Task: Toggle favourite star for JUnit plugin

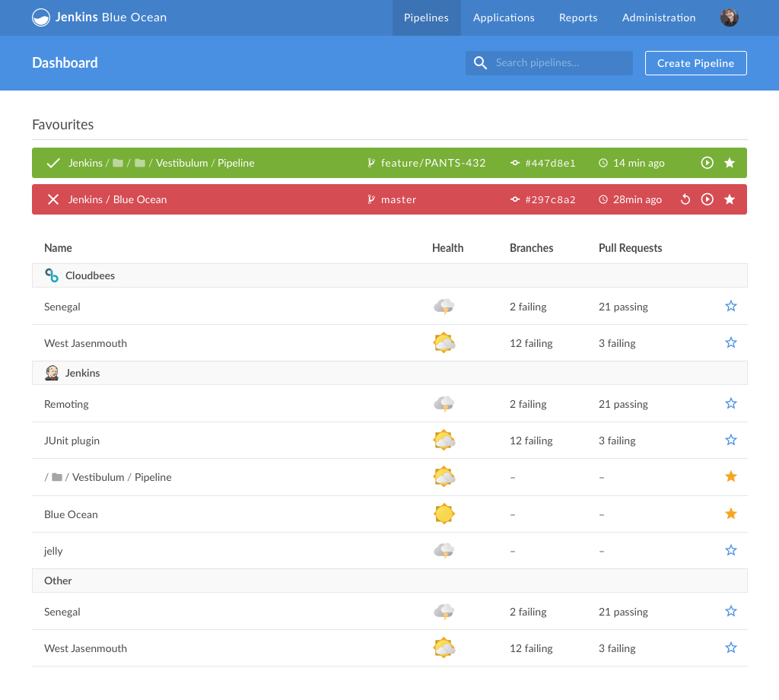Action: pyautogui.click(x=731, y=440)
